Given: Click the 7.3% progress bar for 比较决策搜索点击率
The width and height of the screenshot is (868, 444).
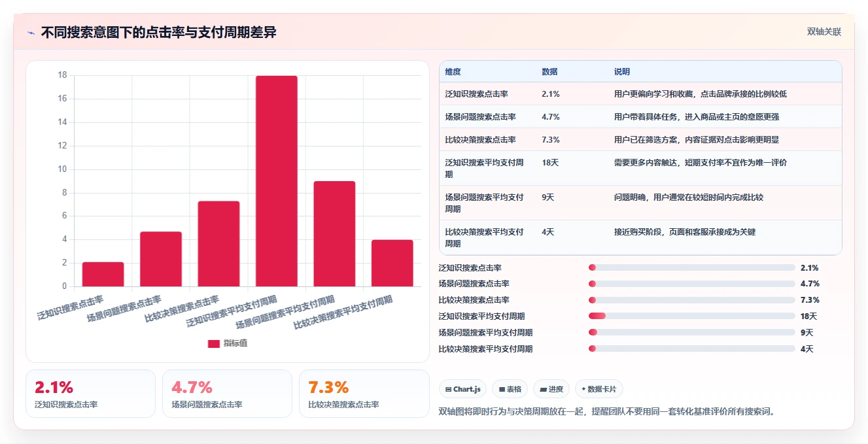Looking at the screenshot, I should [x=692, y=300].
